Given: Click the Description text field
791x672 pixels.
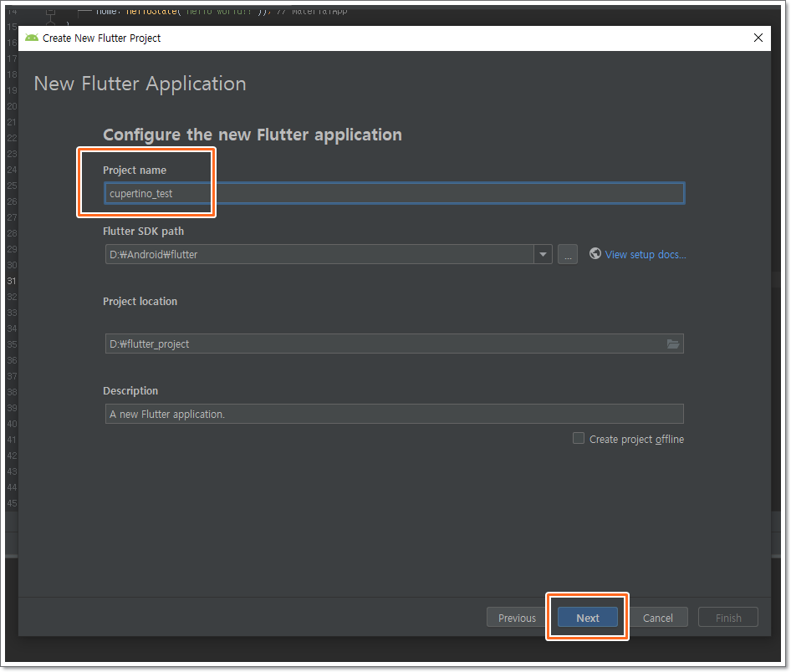Looking at the screenshot, I should pyautogui.click(x=394, y=414).
